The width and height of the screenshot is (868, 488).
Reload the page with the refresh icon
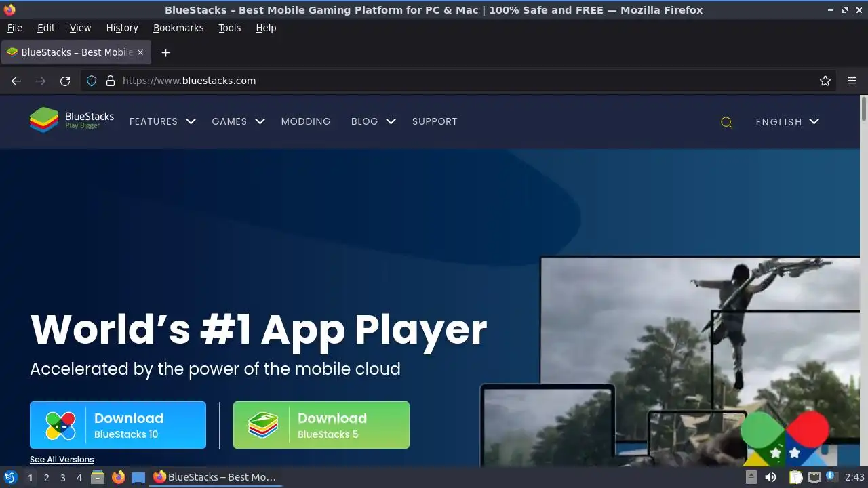pyautogui.click(x=65, y=81)
